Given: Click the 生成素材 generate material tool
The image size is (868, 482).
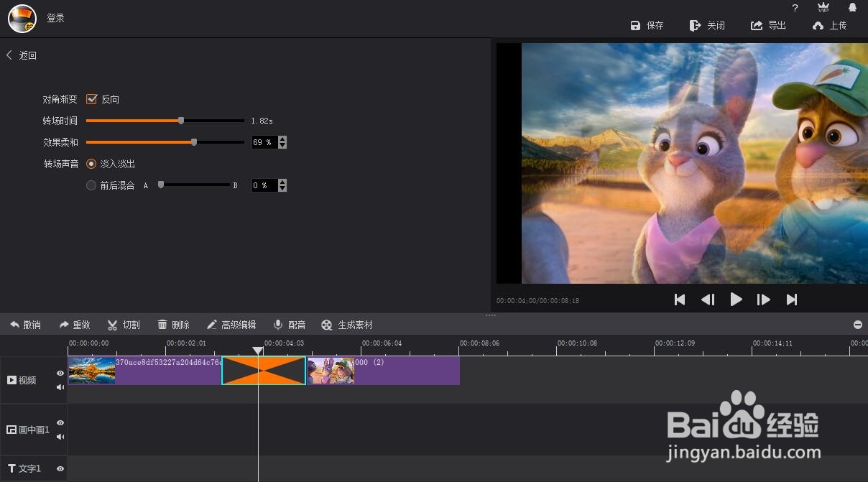Looking at the screenshot, I should [347, 325].
